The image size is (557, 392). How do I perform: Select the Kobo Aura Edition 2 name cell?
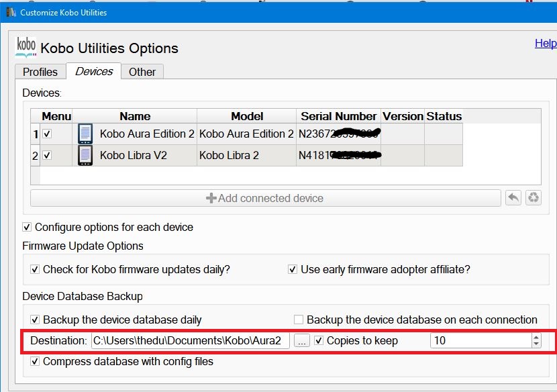(x=135, y=134)
